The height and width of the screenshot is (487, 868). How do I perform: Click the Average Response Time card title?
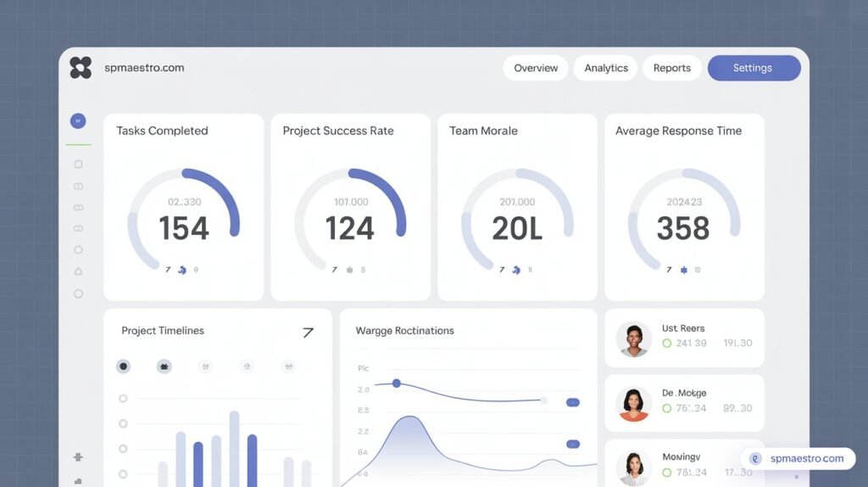[x=679, y=131]
